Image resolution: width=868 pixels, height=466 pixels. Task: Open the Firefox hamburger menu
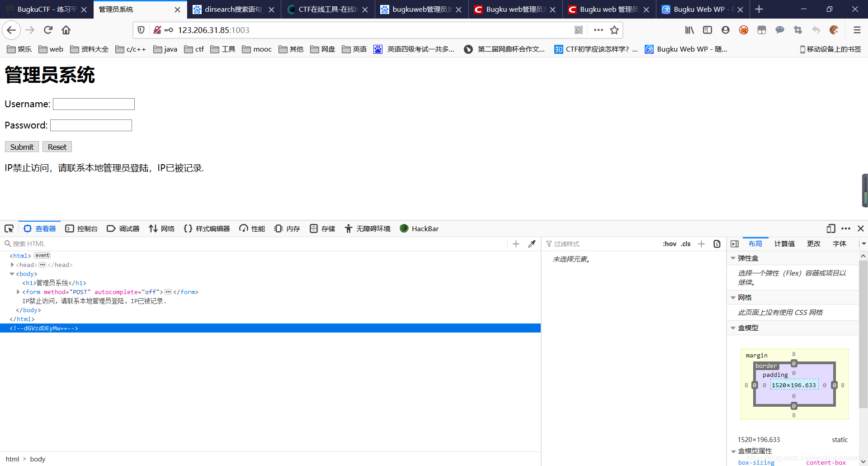pyautogui.click(x=857, y=30)
